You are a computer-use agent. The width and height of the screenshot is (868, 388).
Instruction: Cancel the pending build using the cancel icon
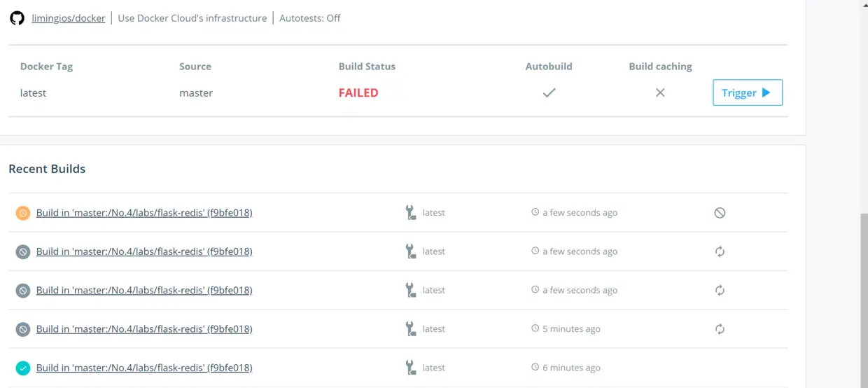click(720, 213)
